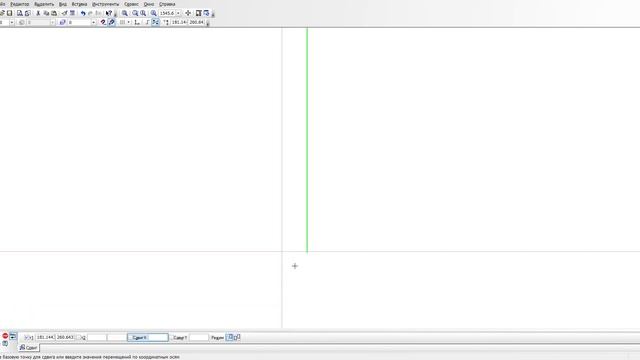Select the Pan view cross-arrows tool

(188, 13)
